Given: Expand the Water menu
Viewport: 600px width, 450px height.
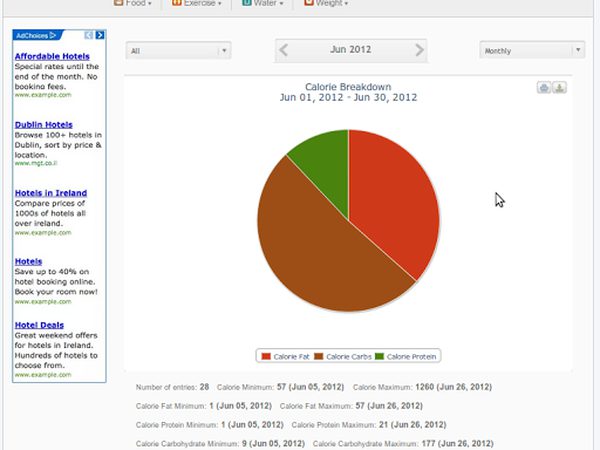Looking at the screenshot, I should click(x=262, y=3).
